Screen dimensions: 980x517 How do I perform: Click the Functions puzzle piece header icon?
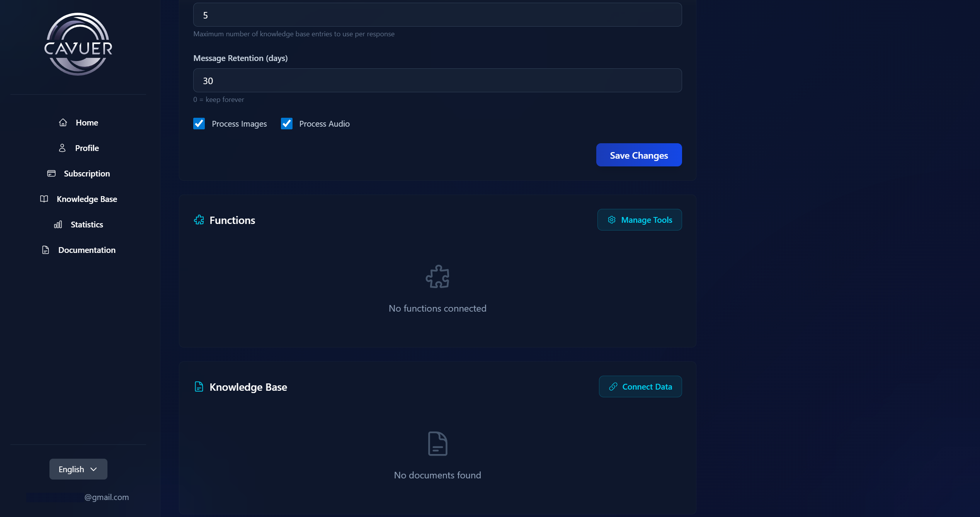(199, 220)
